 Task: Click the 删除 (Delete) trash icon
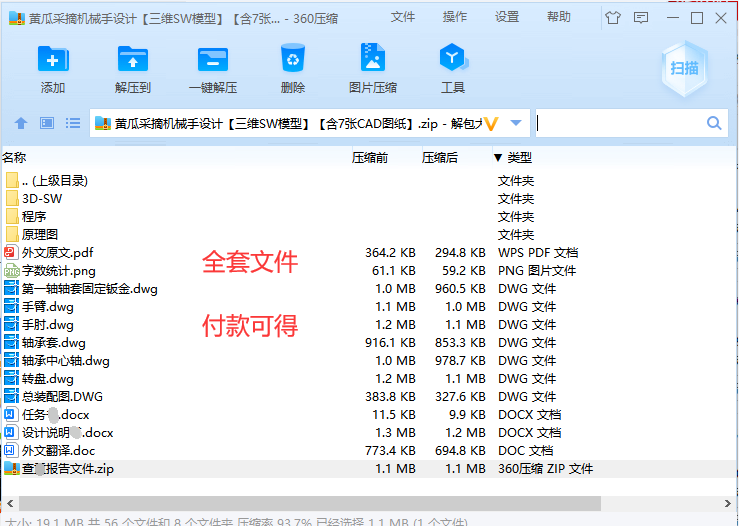tap(293, 58)
